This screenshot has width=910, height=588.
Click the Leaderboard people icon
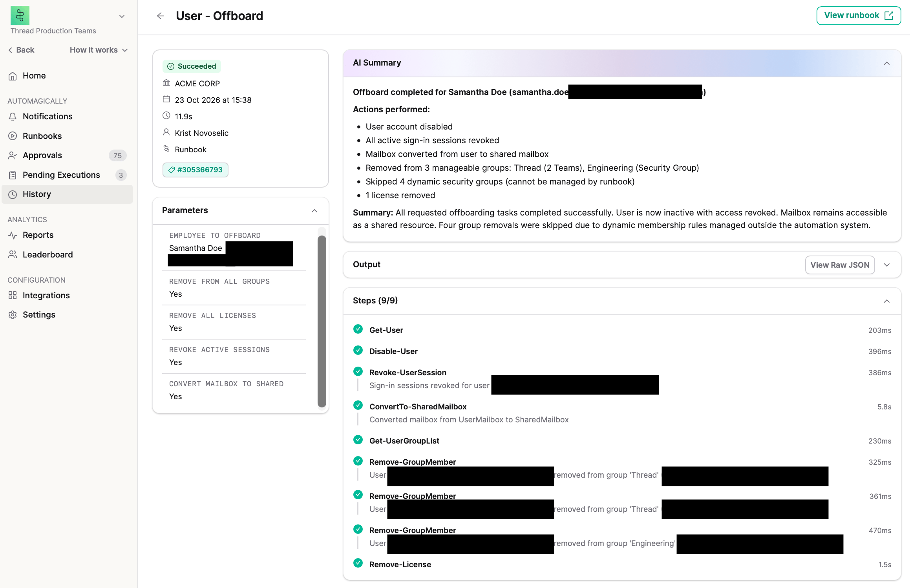pyautogui.click(x=13, y=255)
